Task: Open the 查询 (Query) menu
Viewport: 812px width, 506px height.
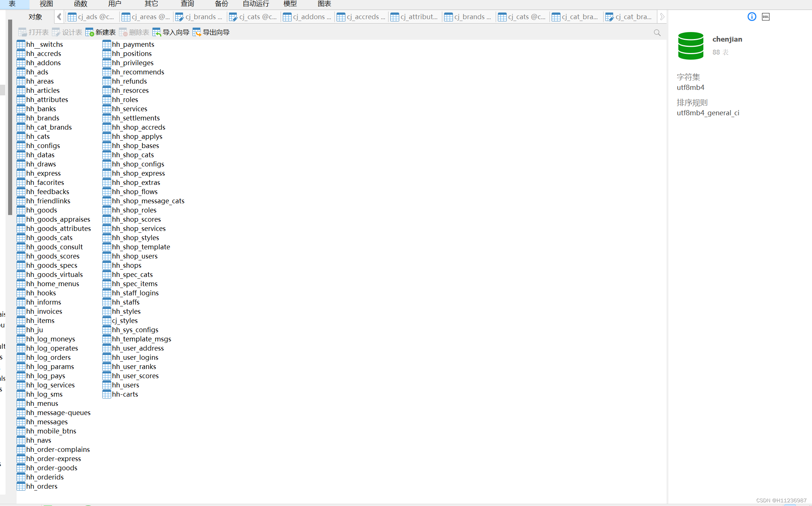Action: [x=187, y=4]
